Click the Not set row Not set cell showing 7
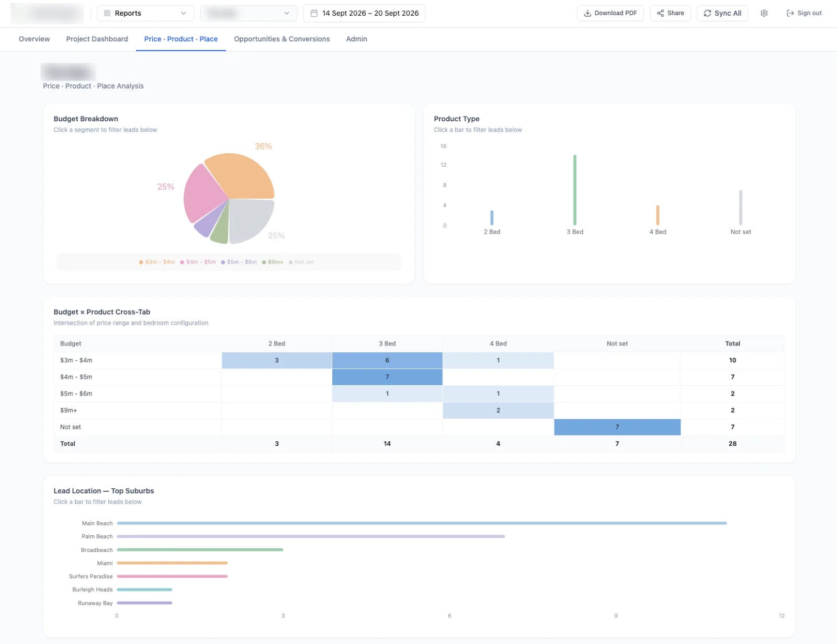 [617, 427]
